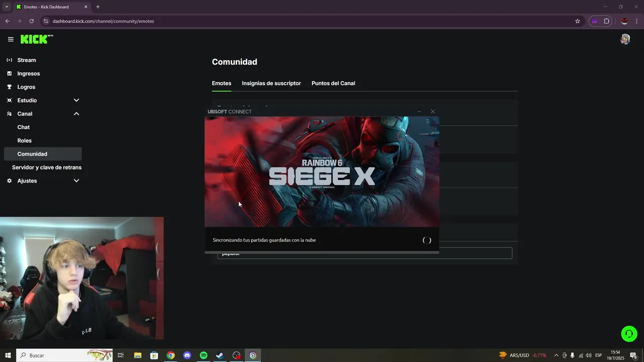Screen dimensions: 644x362
Task: Open the Windows notification center
Action: coord(634,355)
